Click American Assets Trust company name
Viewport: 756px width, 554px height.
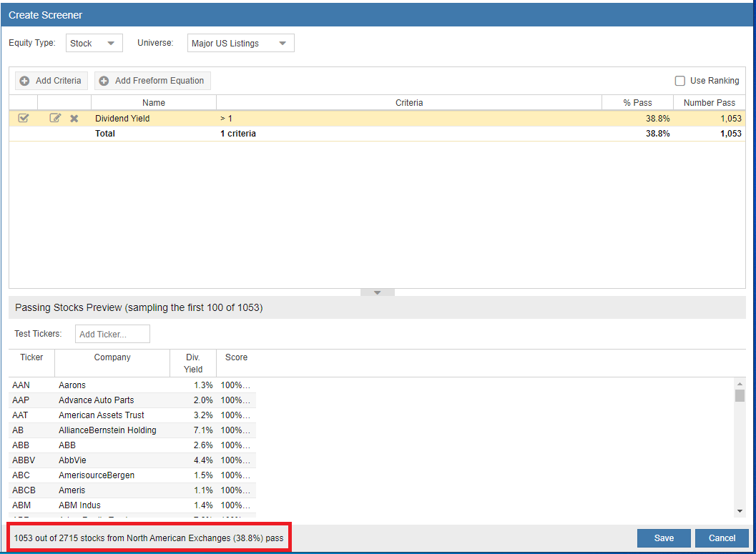(102, 415)
